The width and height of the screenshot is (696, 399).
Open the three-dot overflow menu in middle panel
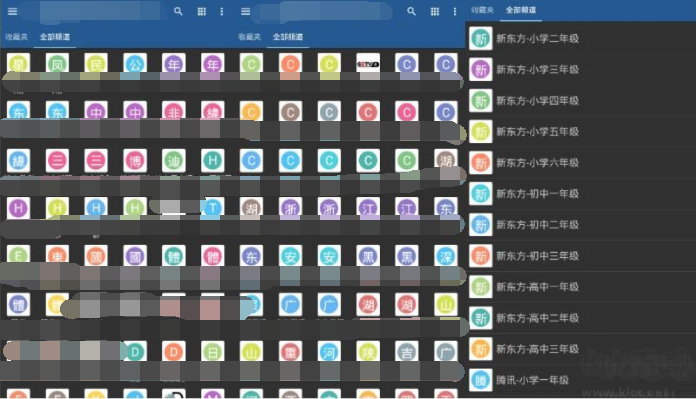pos(455,12)
